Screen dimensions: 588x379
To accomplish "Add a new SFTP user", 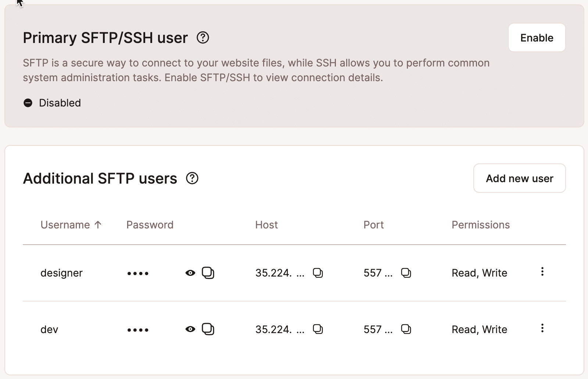I will (519, 178).
